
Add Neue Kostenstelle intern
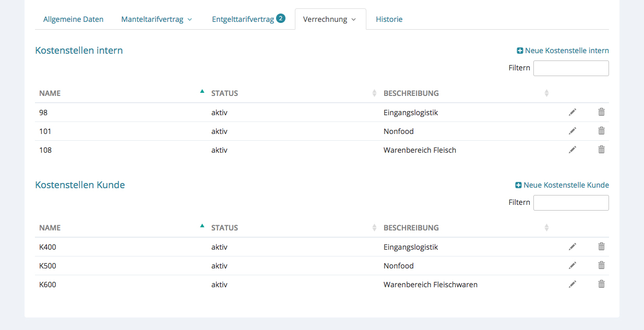click(563, 51)
